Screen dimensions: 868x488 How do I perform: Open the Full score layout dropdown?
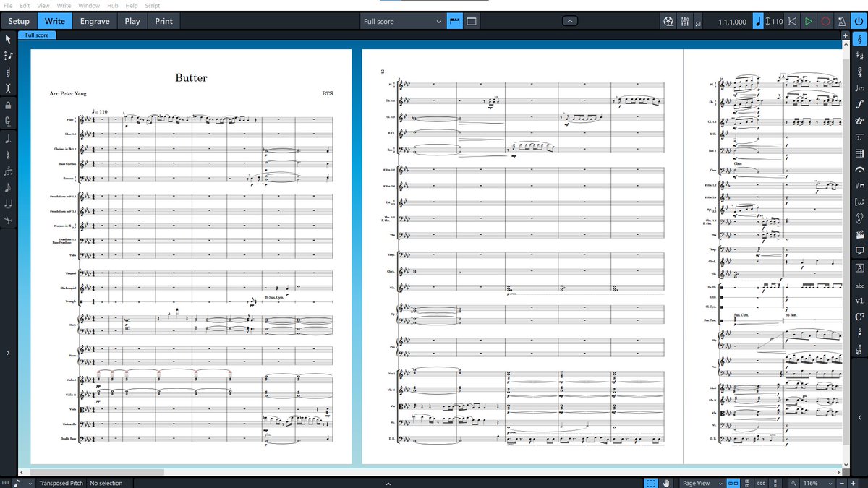(402, 22)
